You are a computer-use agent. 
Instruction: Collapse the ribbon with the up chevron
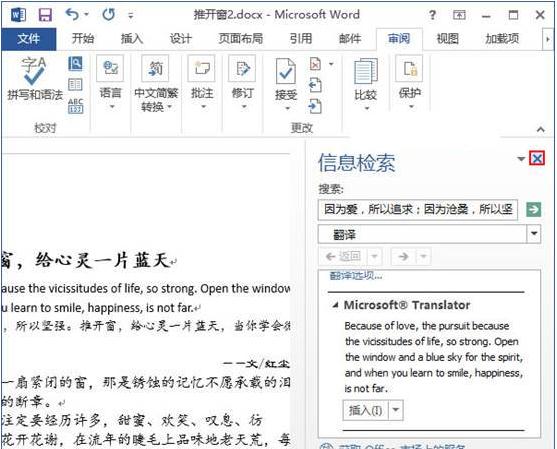coord(541,129)
